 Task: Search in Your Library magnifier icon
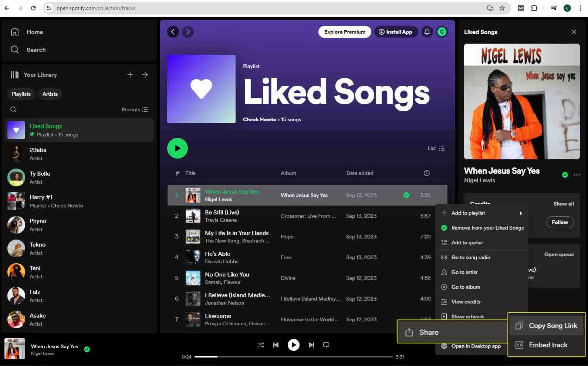click(x=13, y=109)
